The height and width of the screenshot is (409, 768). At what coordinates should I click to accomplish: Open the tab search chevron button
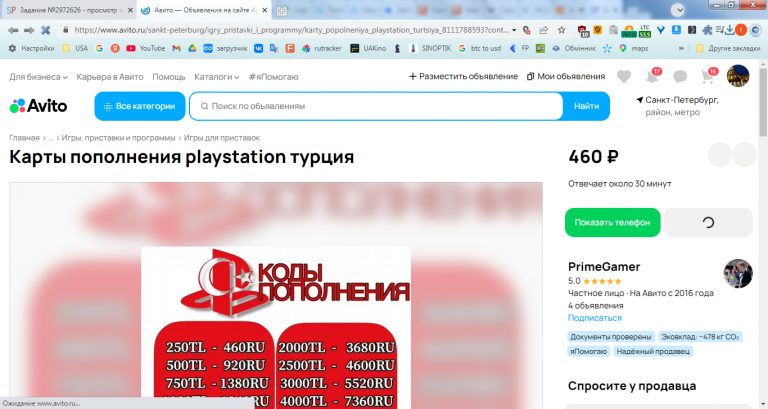(677, 10)
